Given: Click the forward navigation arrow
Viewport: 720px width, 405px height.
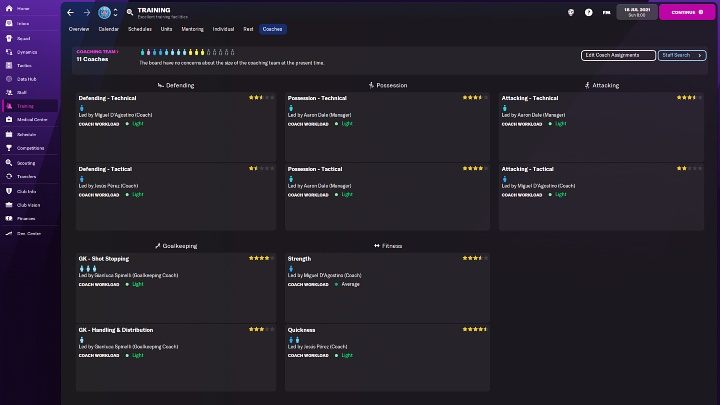Looking at the screenshot, I should click(87, 13).
